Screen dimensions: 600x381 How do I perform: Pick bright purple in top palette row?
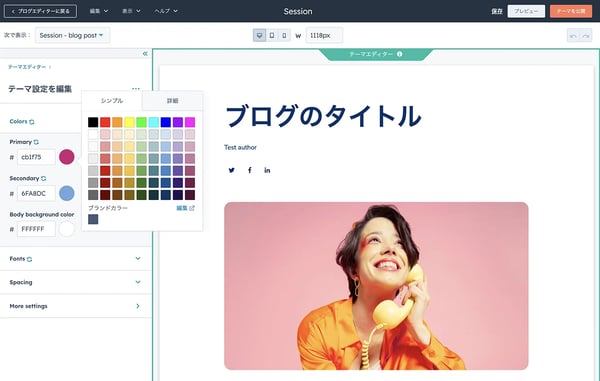click(x=178, y=122)
